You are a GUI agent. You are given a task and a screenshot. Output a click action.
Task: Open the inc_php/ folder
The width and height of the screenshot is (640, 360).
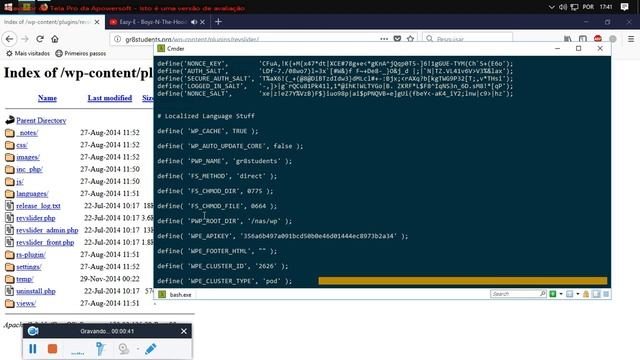tap(29, 169)
